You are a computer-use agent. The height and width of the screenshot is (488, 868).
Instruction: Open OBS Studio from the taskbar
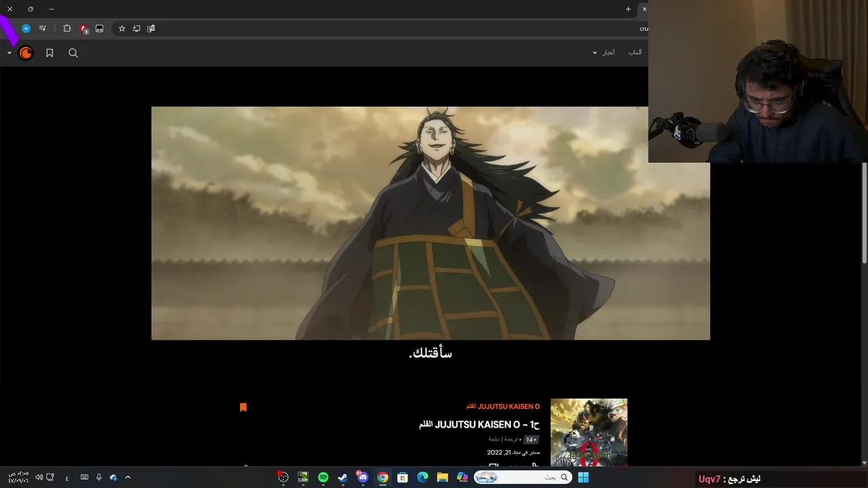coord(283,478)
